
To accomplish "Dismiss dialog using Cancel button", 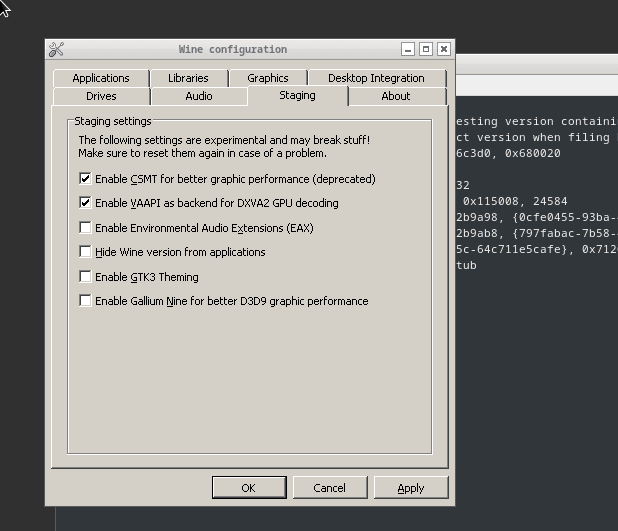I will [x=330, y=488].
